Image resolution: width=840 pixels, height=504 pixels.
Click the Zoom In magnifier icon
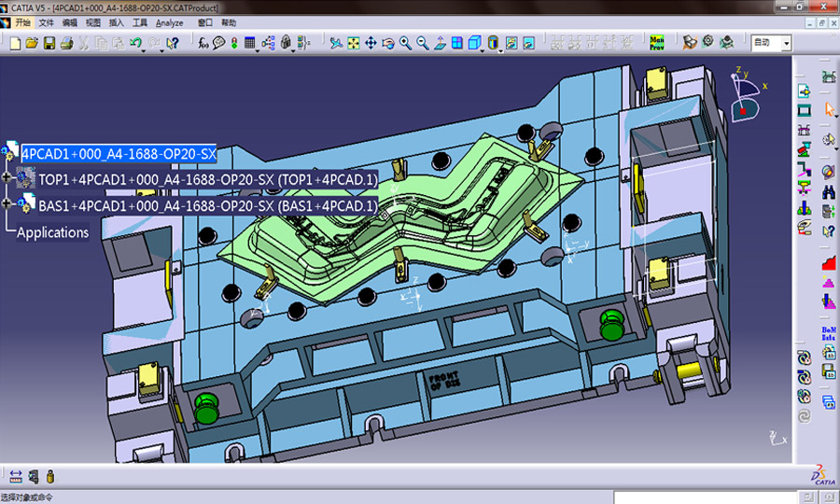coord(405,43)
